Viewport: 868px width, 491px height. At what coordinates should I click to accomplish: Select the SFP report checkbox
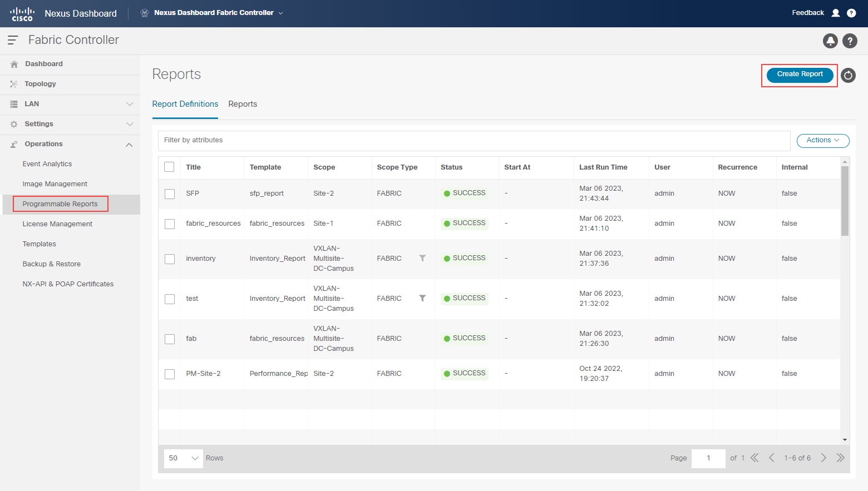170,194
